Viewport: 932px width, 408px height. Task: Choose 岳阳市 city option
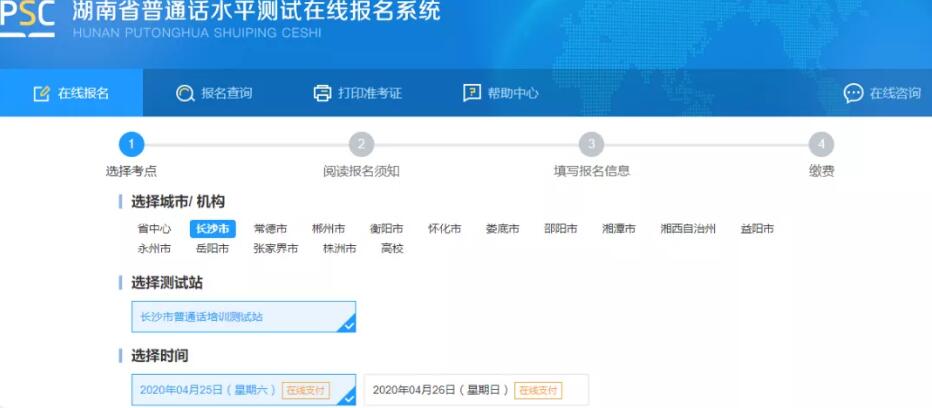(x=213, y=249)
